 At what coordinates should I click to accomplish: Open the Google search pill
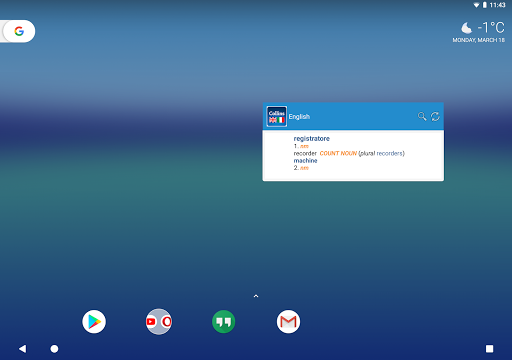click(18, 31)
